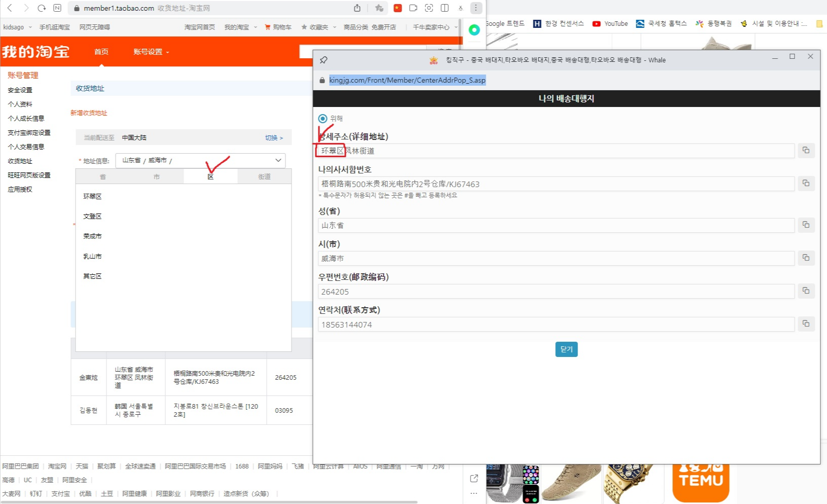Click the 닫기 close button in popup
The height and width of the screenshot is (504, 827).
566,349
